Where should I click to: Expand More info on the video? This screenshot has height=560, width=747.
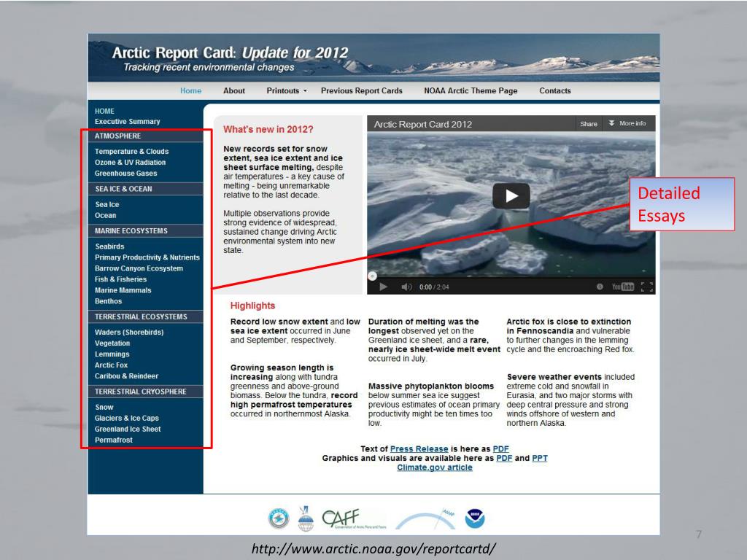click(x=627, y=123)
